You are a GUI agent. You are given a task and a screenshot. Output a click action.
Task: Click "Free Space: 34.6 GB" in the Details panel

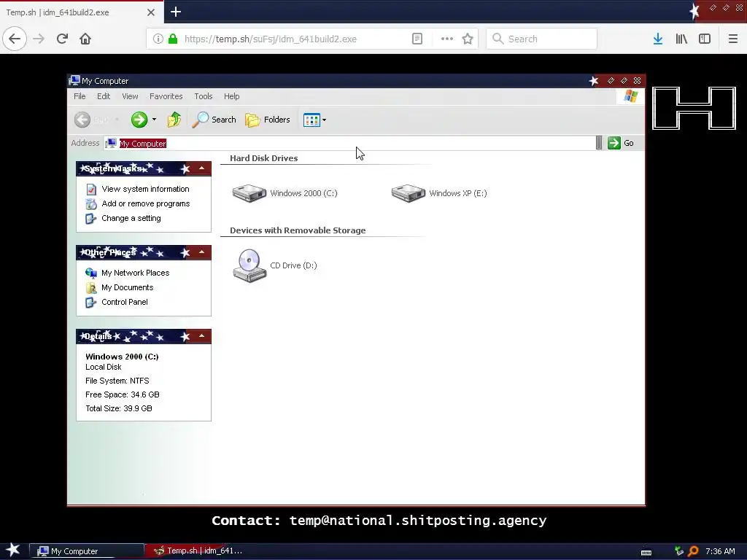pos(123,394)
